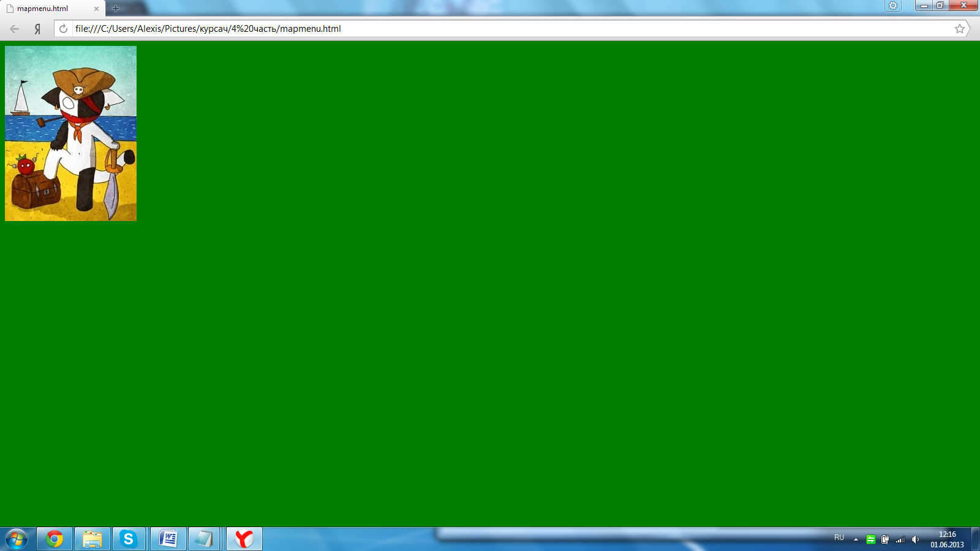Click the pirate cat image
This screenshot has height=551, width=980.
point(70,133)
